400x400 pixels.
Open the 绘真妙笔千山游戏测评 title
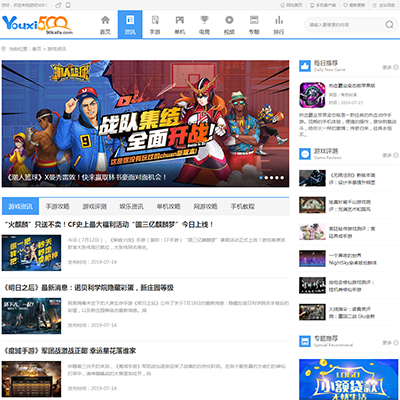pyautogui.click(x=350, y=205)
